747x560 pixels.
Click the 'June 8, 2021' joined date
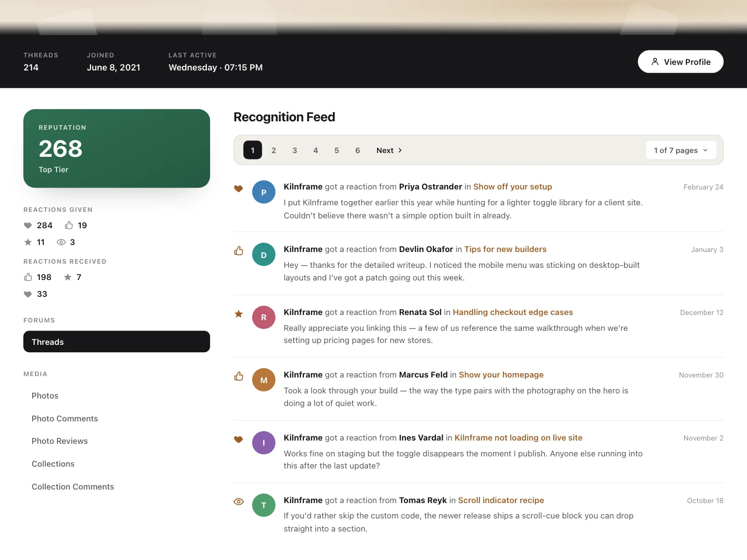[113, 68]
